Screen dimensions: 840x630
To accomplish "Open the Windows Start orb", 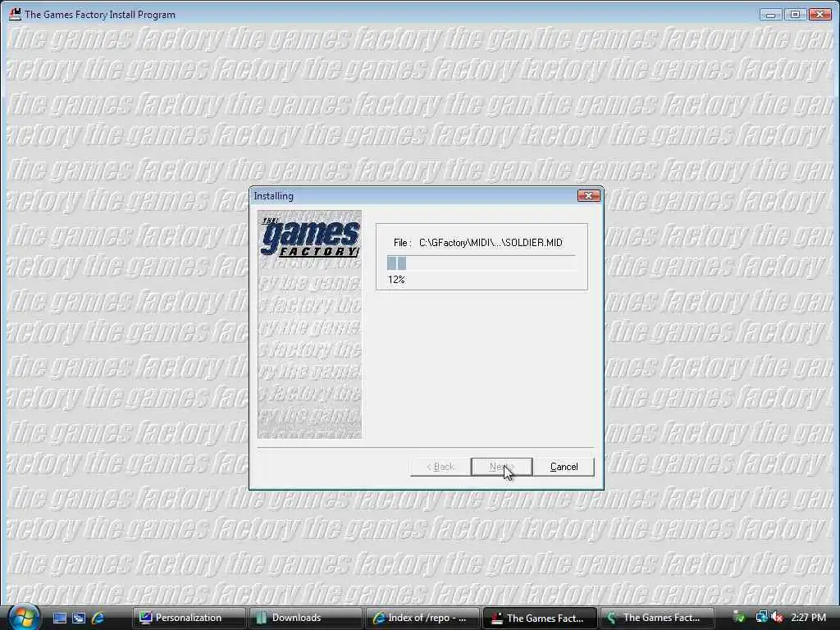I will tap(23, 617).
